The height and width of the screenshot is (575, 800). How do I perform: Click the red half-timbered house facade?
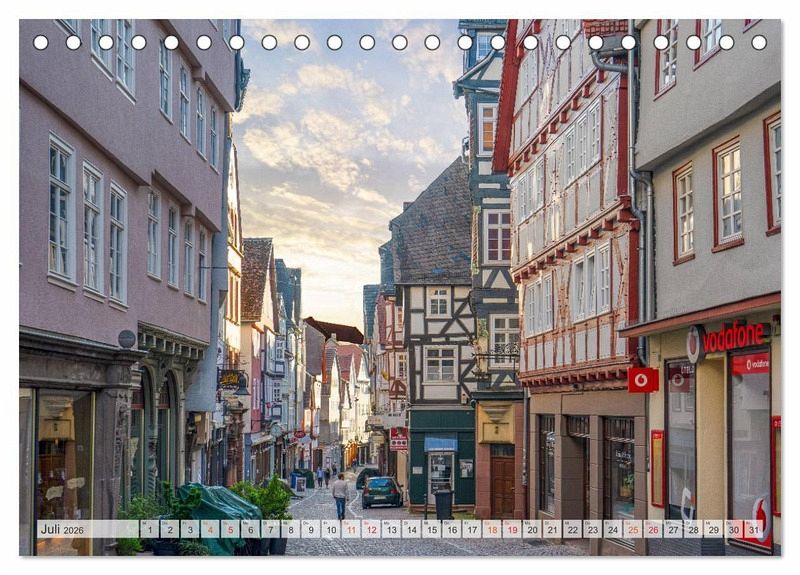570,220
